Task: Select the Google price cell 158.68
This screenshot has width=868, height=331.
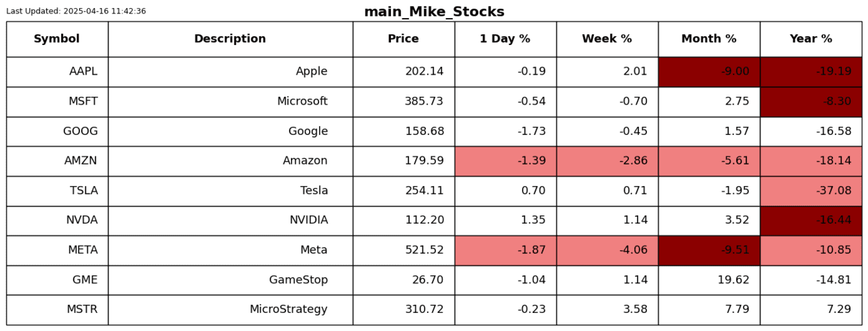Action: point(403,132)
